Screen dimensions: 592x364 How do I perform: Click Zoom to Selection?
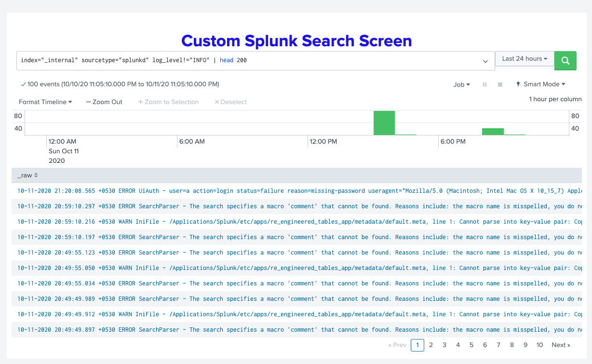(x=168, y=102)
